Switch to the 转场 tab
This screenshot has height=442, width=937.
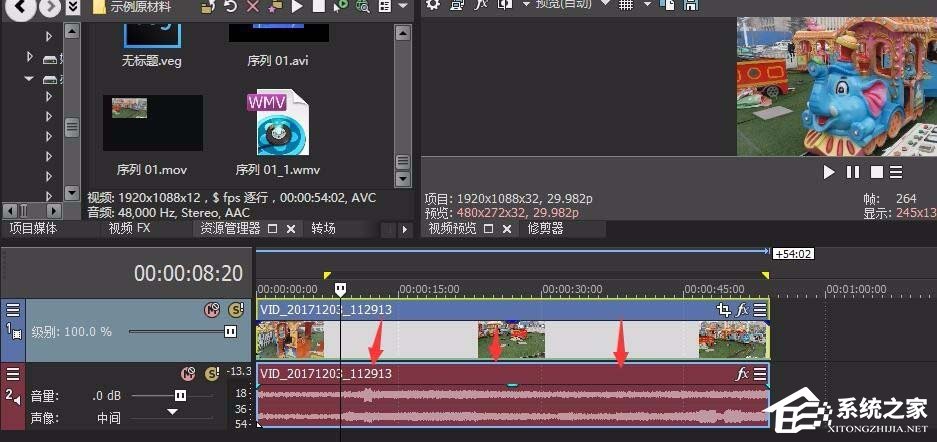pyautogui.click(x=323, y=229)
